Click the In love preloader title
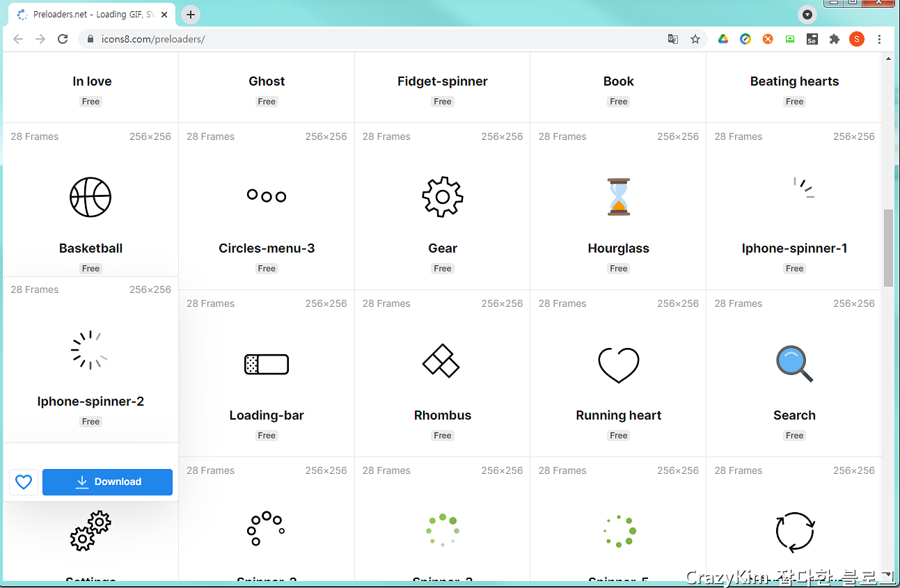This screenshot has height=588, width=900. pos(92,81)
